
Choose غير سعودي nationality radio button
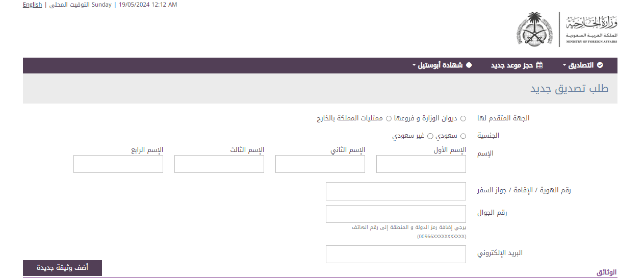coord(430,136)
